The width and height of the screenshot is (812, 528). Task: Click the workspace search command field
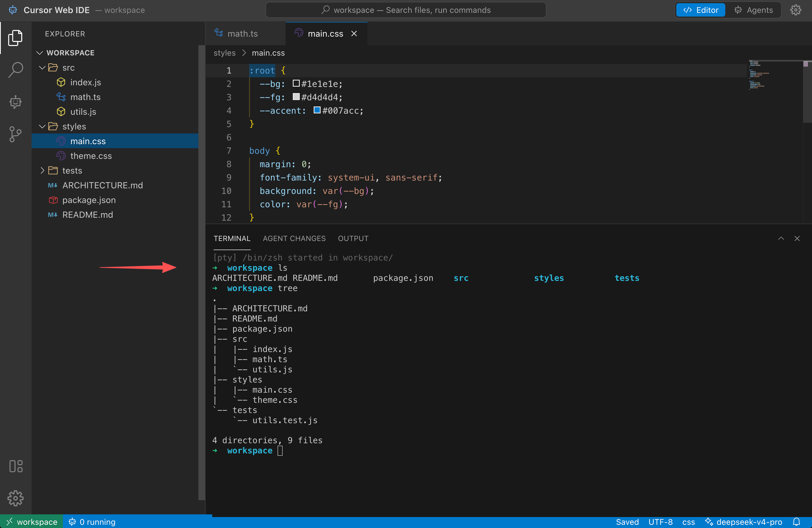pos(406,10)
